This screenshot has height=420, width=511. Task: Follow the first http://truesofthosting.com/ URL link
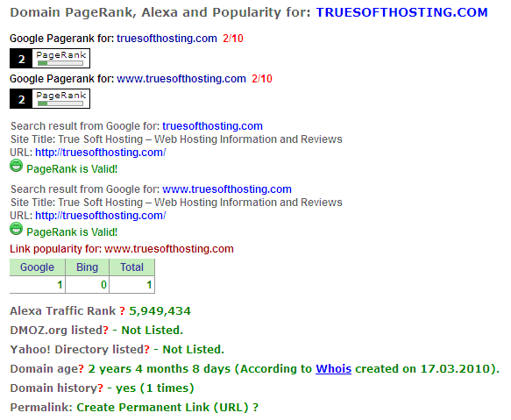pos(101,153)
